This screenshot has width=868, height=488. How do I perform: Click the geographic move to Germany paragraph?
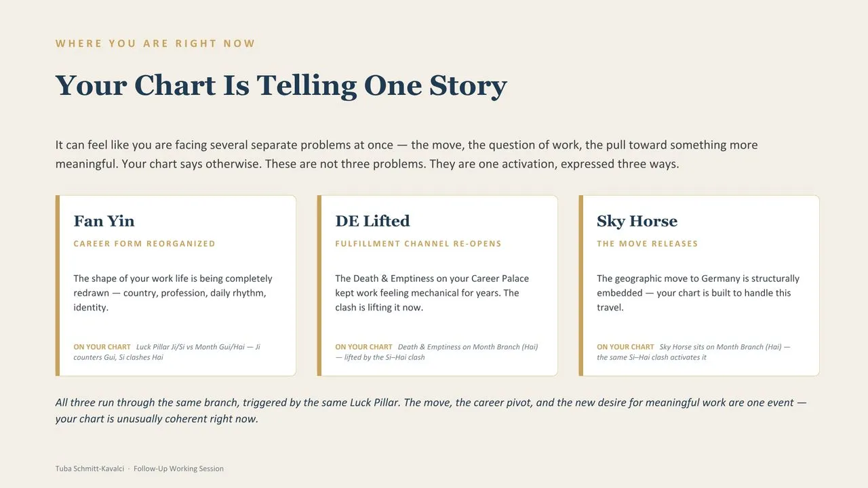click(x=698, y=293)
